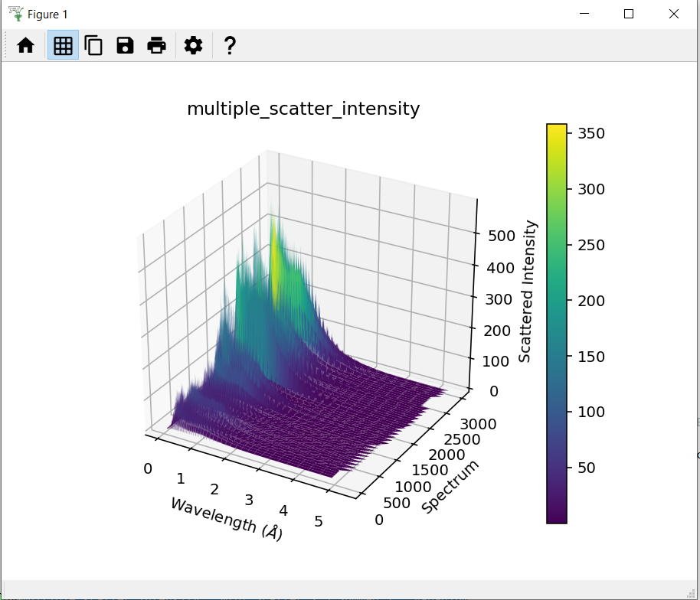
Task: Print the figure with printer icon
Action: coord(157,46)
